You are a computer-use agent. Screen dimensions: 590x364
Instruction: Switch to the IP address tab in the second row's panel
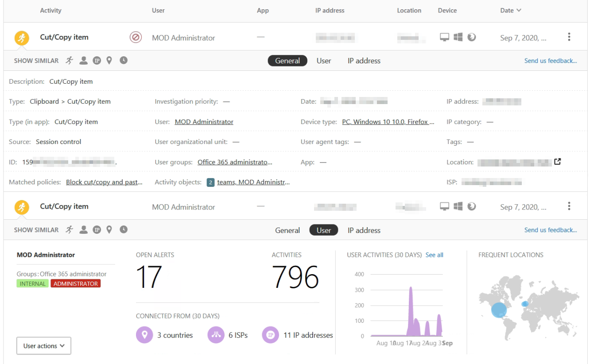point(364,230)
